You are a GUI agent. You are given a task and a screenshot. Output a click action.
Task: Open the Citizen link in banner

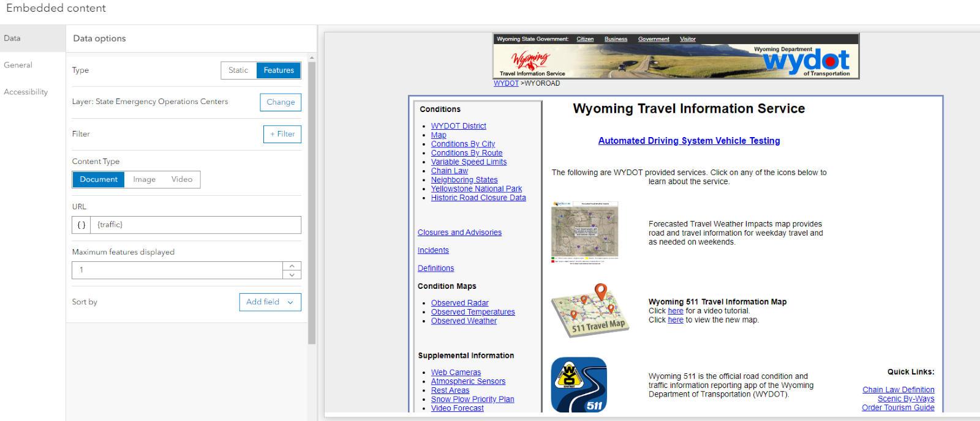click(585, 39)
